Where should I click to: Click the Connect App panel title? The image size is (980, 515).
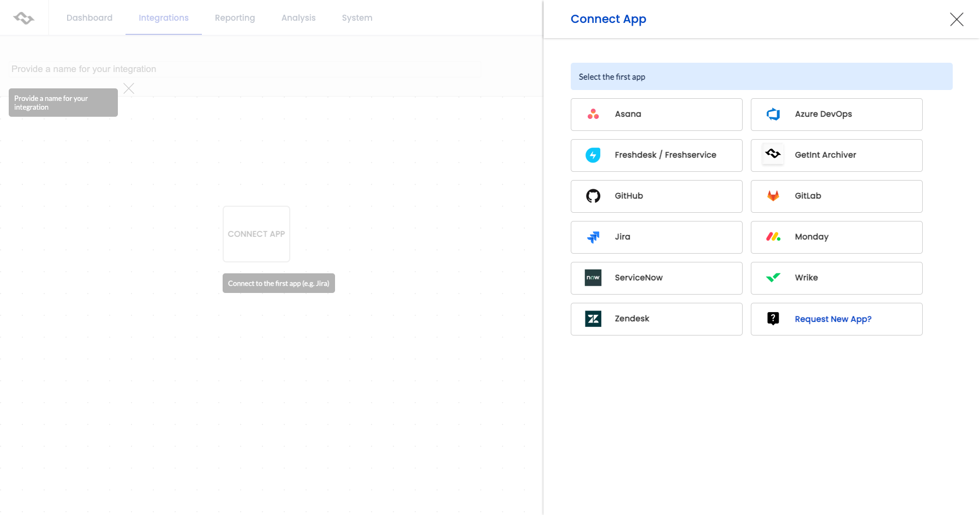click(x=608, y=19)
